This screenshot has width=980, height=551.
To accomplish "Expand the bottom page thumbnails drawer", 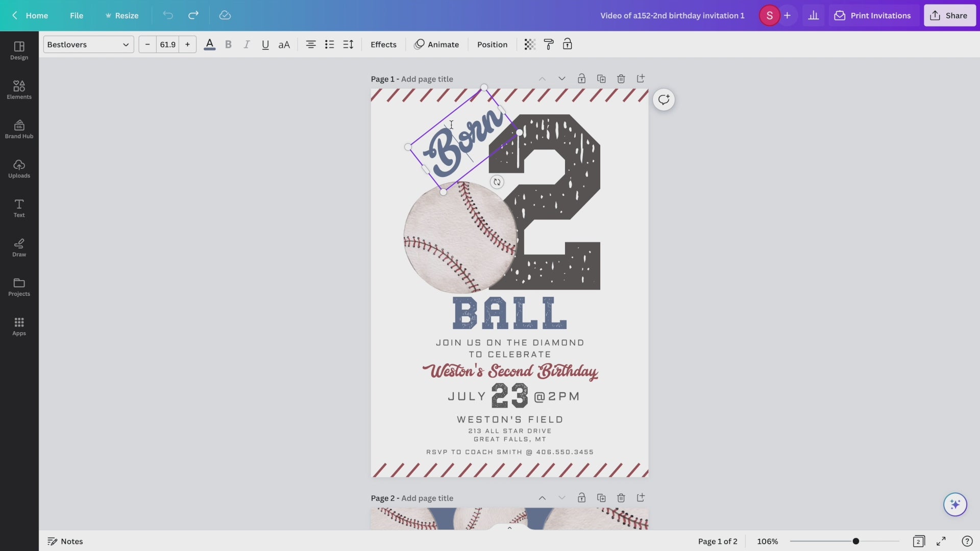I will pyautogui.click(x=509, y=528).
